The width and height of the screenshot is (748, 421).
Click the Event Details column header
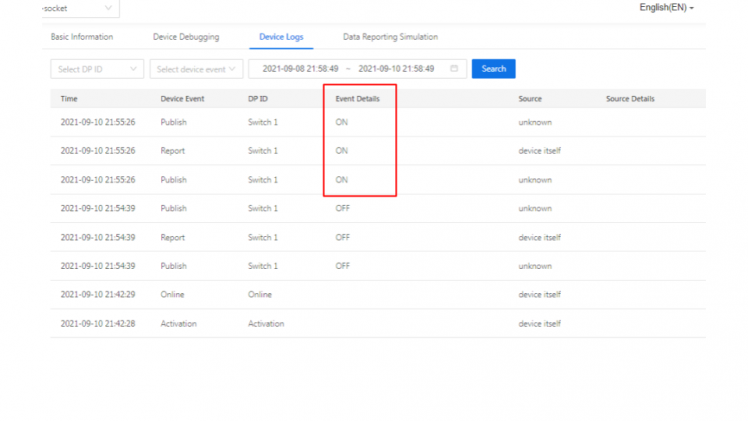pos(358,99)
